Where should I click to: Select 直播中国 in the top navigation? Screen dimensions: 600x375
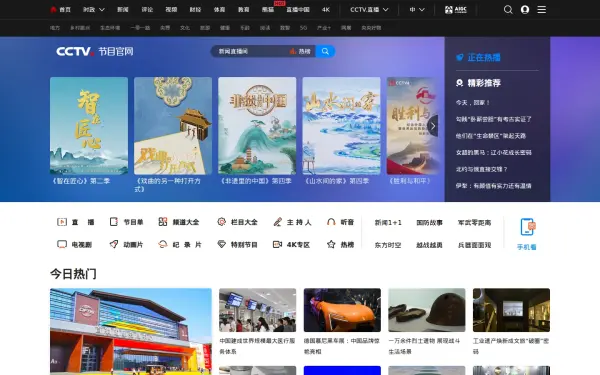click(x=298, y=10)
